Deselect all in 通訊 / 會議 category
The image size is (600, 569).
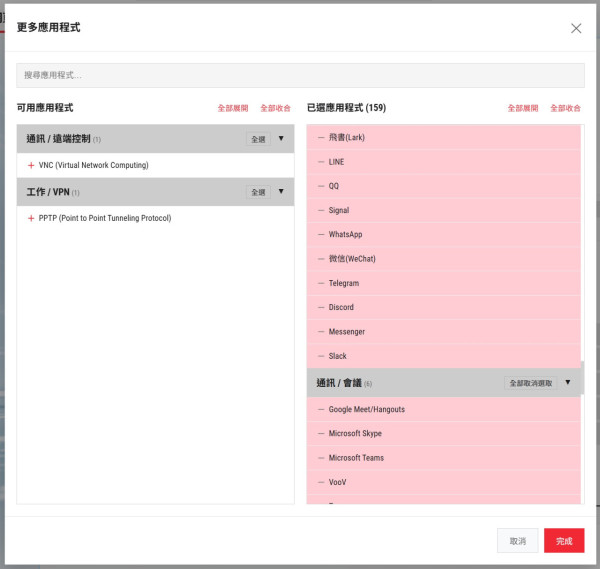(x=531, y=383)
